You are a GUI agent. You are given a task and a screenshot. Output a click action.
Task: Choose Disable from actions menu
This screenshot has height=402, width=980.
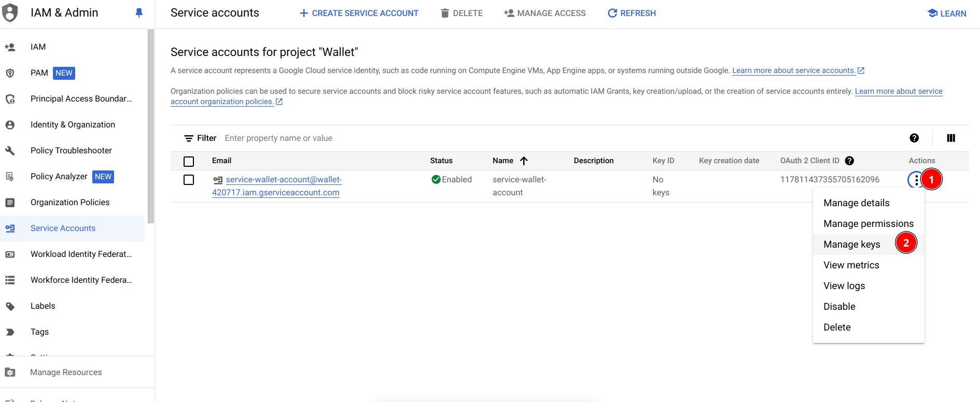click(869, 307)
